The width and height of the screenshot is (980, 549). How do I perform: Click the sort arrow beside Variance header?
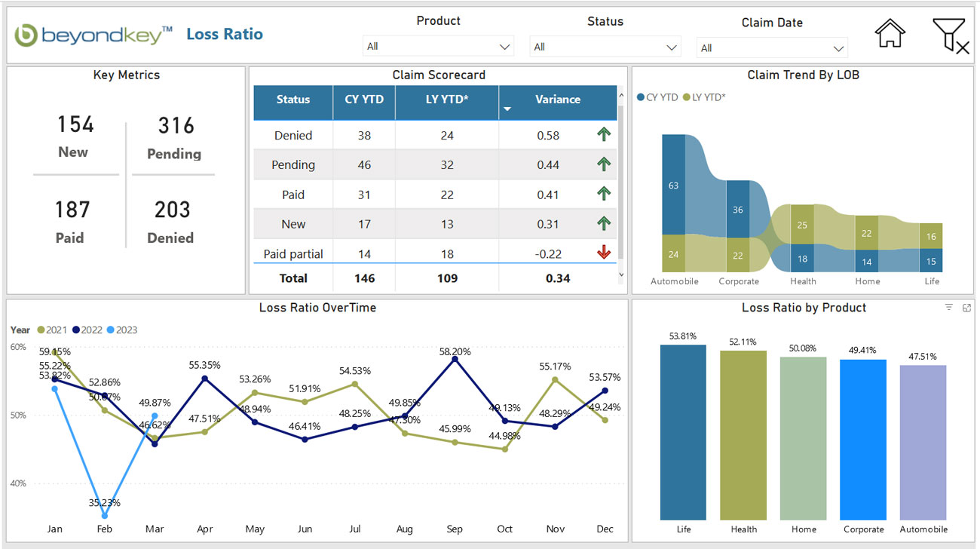click(507, 109)
